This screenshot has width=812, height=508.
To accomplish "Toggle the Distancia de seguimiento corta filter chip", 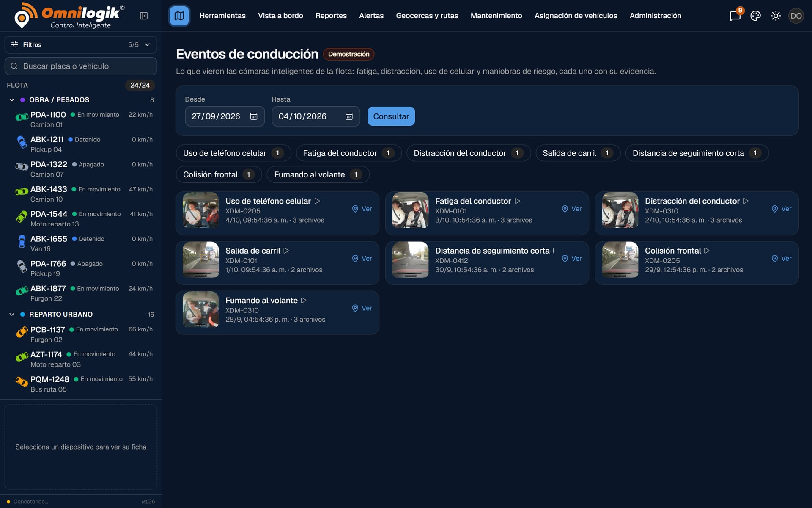I will pos(697,153).
